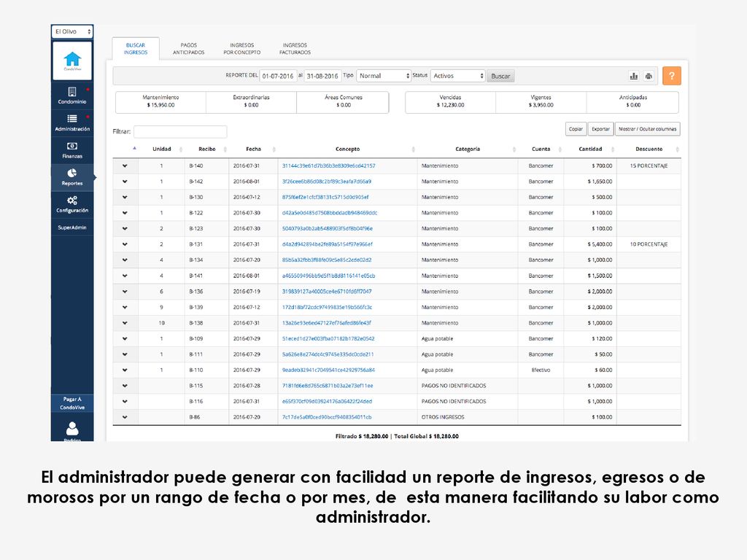Open the CondoVive home logo
Screen dimensions: 747x560
coord(72,61)
